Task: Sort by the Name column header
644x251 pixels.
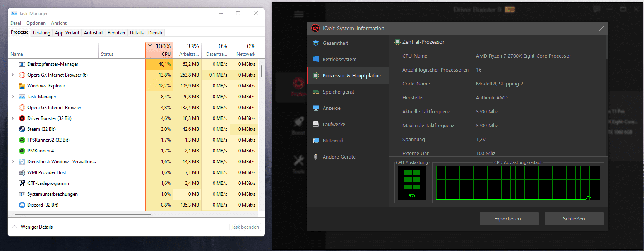Action: 53,50
